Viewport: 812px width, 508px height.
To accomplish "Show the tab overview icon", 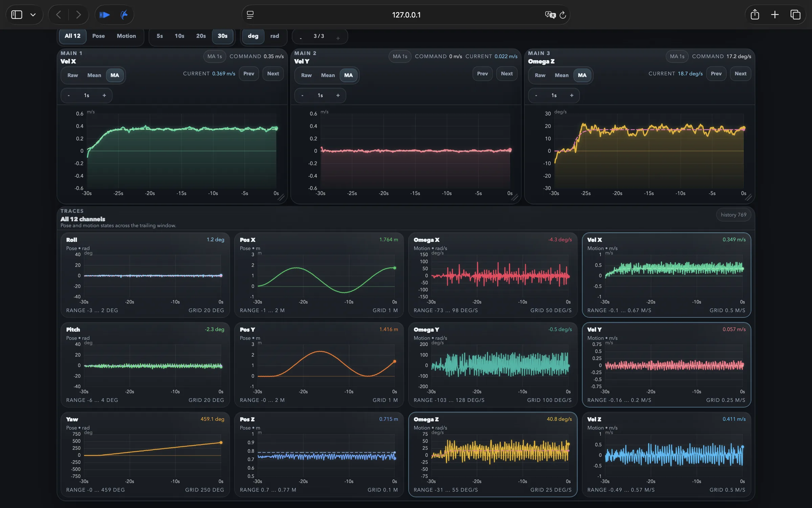I will pos(795,15).
